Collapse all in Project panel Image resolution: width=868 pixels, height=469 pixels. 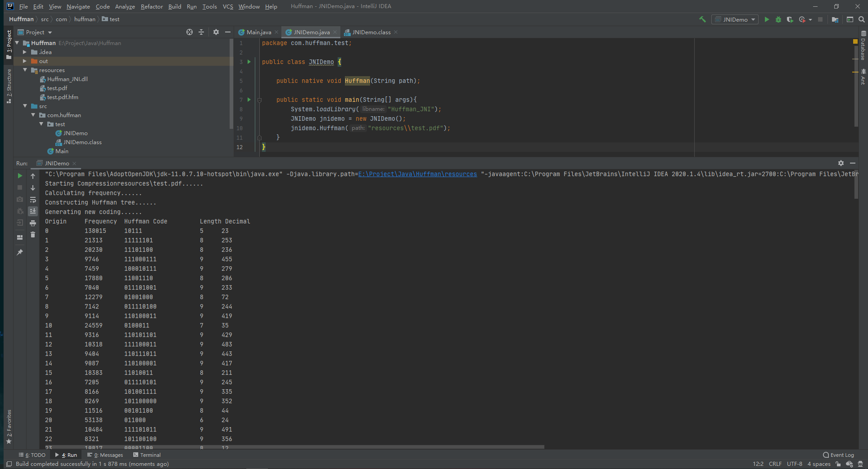[201, 32]
